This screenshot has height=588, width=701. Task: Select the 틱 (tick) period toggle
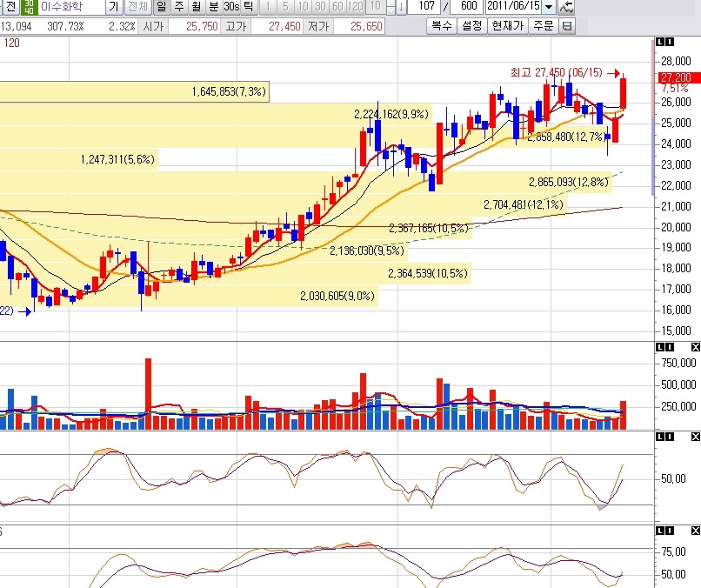pyautogui.click(x=249, y=7)
